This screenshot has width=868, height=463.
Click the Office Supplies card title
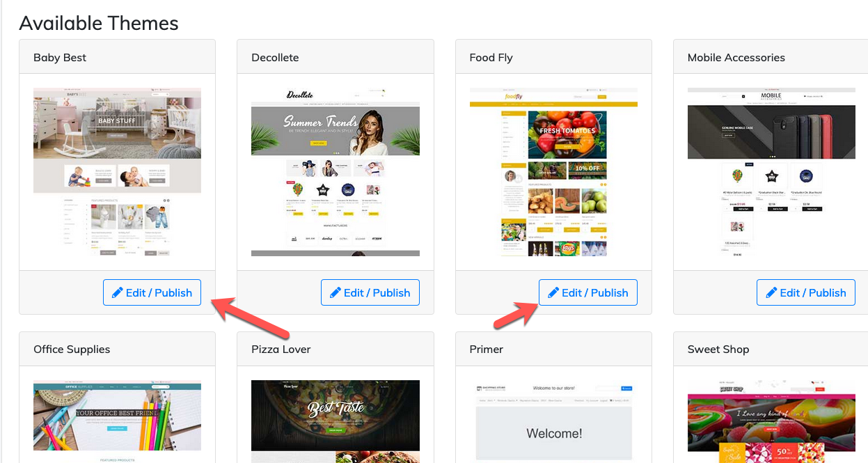pos(72,349)
